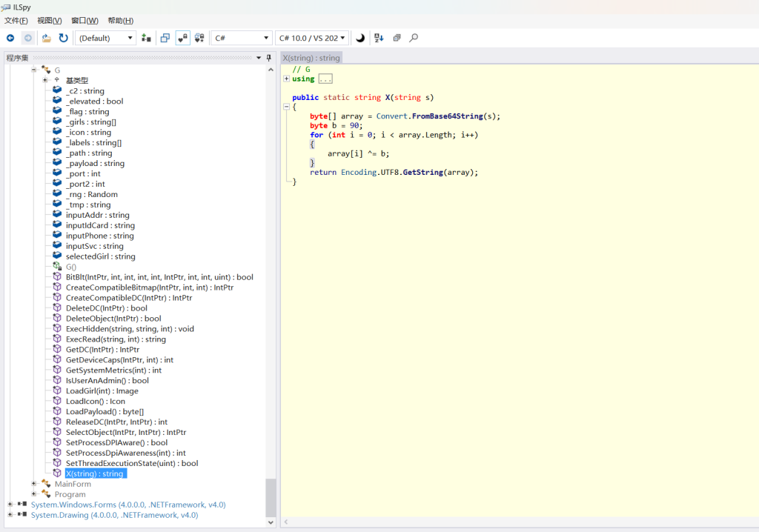Screen dimensions: 759x532
Task: Pin the 程序集 panel
Action: (x=269, y=58)
